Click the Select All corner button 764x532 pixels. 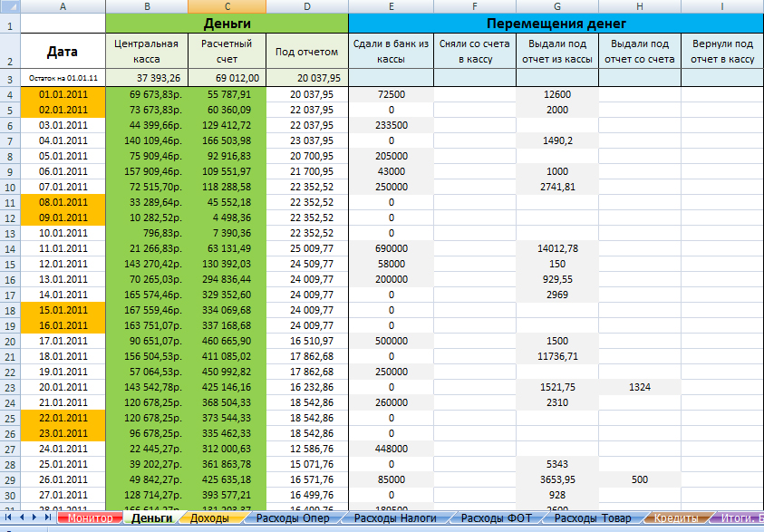pyautogui.click(x=10, y=6)
